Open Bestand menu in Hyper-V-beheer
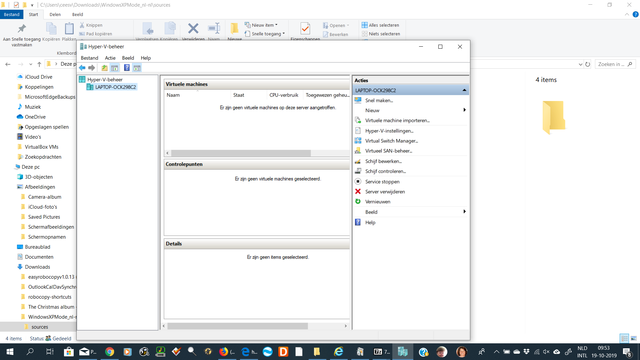 point(89,58)
